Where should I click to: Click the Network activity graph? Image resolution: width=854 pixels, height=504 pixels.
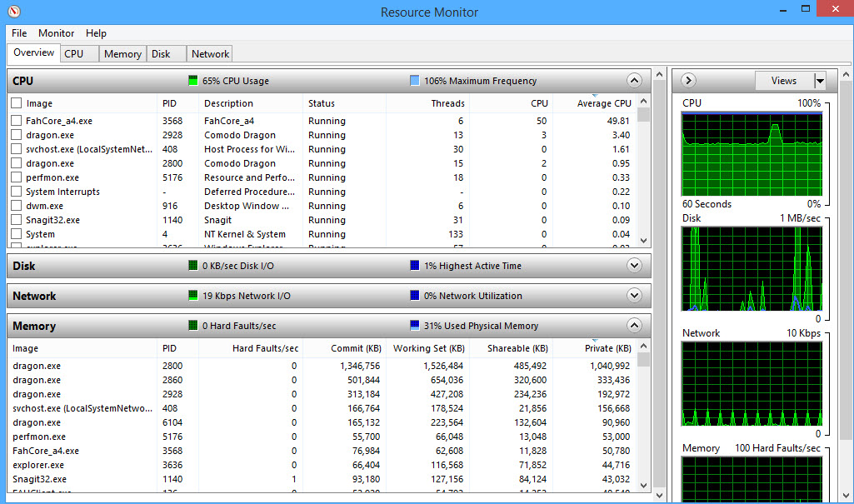[752, 384]
